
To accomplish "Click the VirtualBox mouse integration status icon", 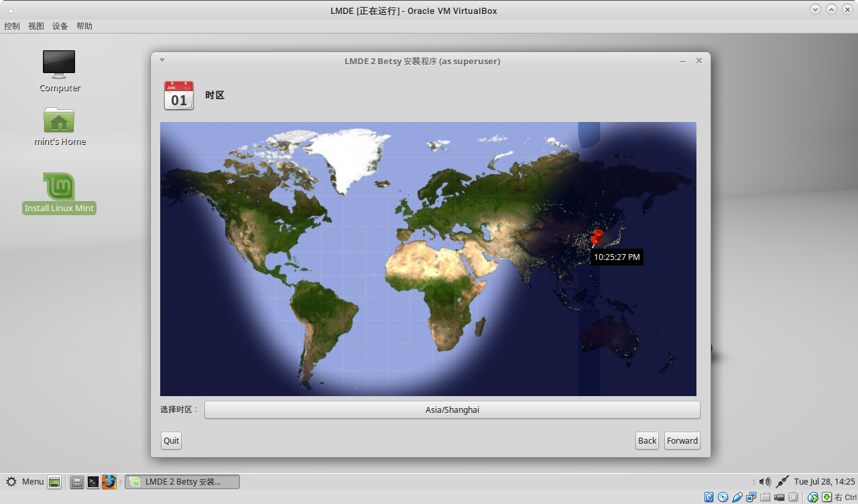I will coord(812,497).
